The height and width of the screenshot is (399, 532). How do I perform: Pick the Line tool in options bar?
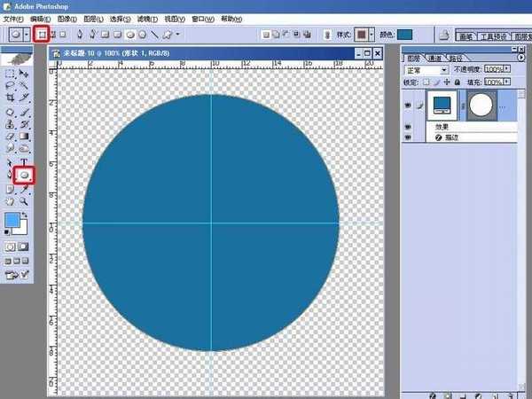tap(154, 35)
